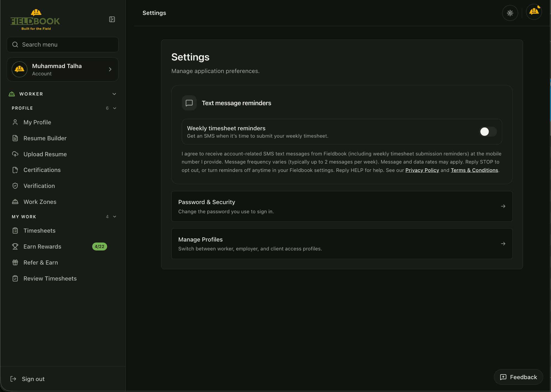Click the Refer & Earn gift icon
The image size is (551, 392).
(x=15, y=263)
